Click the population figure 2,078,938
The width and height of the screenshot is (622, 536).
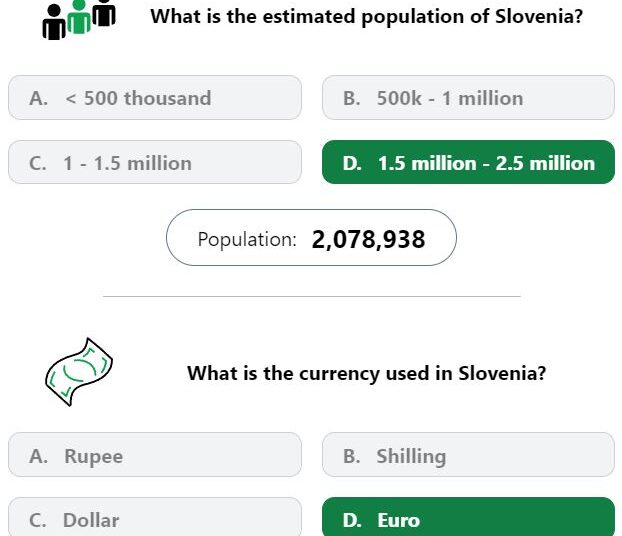pos(368,240)
